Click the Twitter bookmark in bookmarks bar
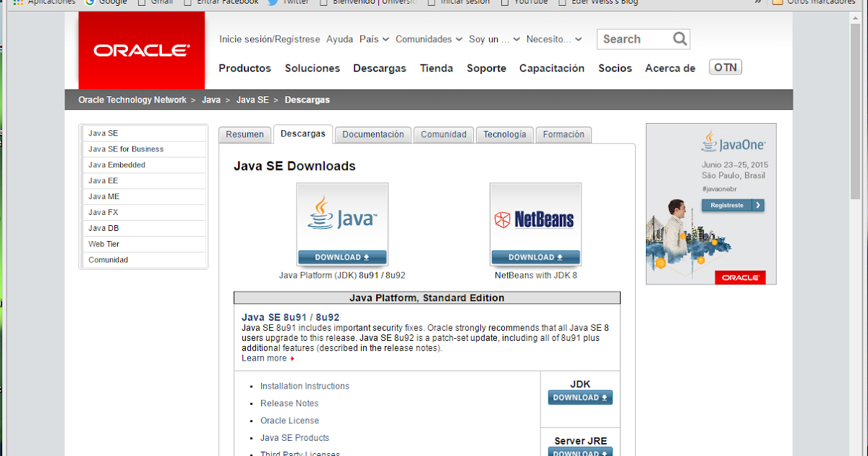Screen dimensions: 868x456 (288, 2)
